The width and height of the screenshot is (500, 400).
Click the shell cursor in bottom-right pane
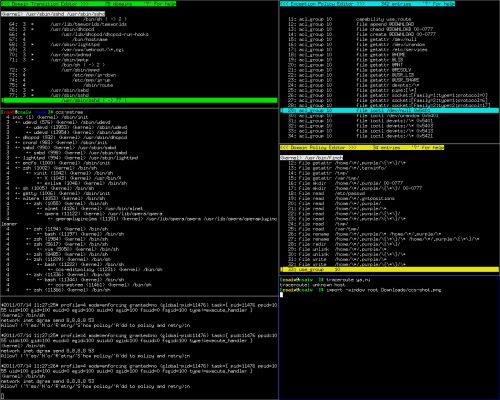click(281, 295)
